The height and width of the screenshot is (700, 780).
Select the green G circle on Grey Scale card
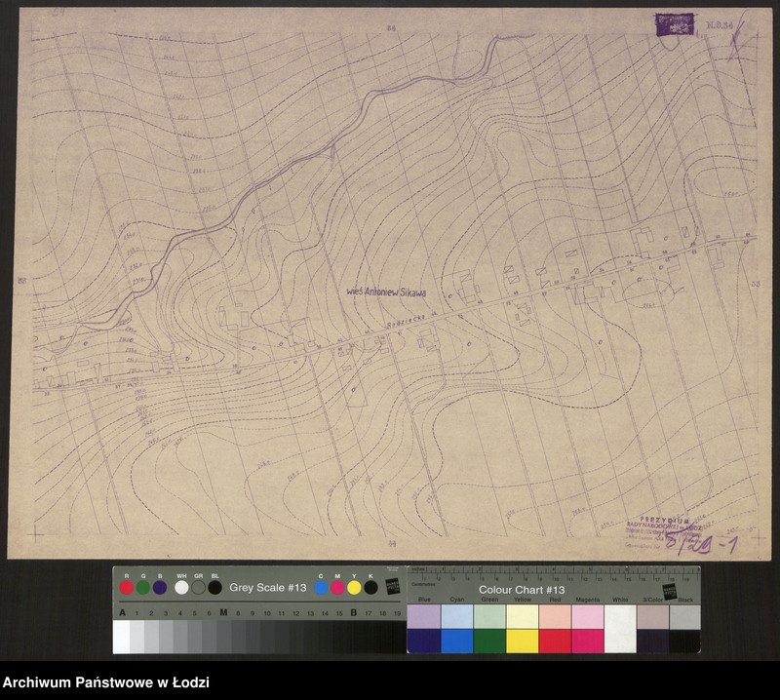142,588
